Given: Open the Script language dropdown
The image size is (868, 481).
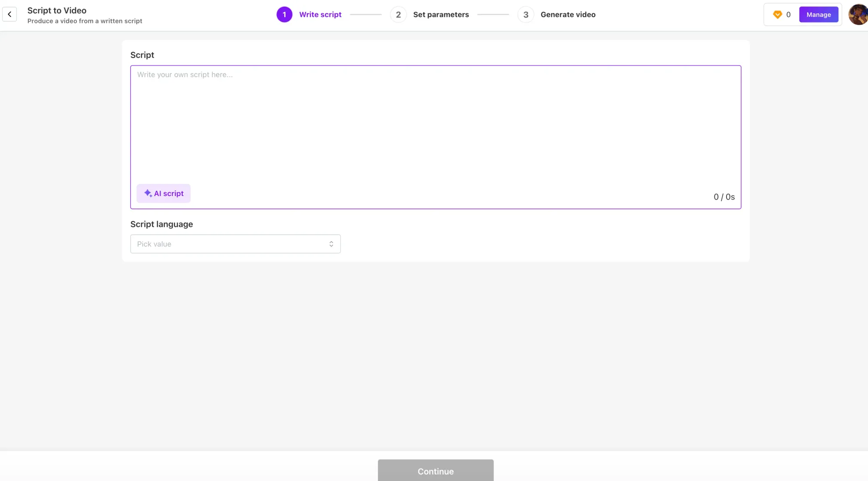Looking at the screenshot, I should [x=235, y=244].
